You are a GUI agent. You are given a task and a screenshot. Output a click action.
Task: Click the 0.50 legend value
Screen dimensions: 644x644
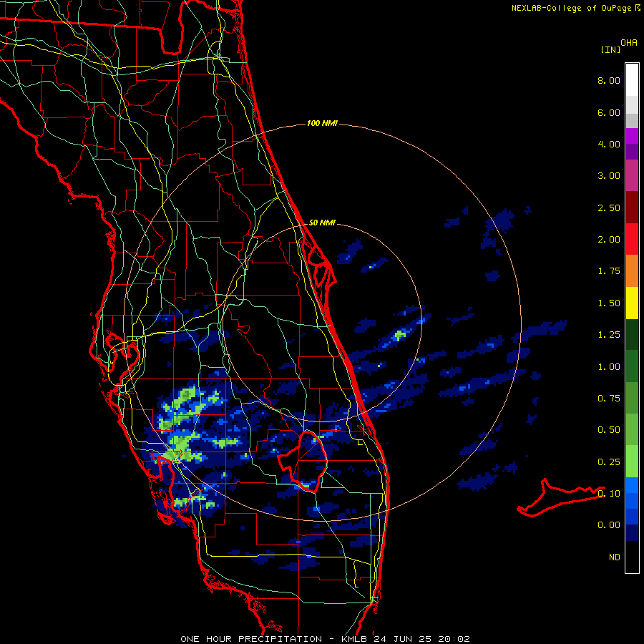coord(609,430)
